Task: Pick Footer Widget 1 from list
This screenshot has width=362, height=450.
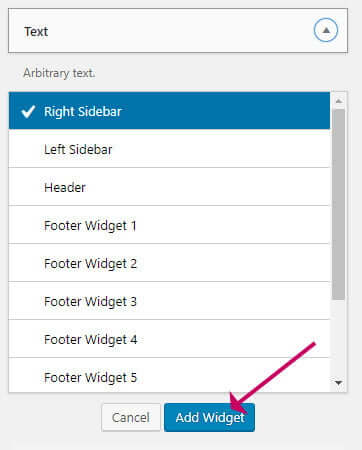Action: (169, 225)
